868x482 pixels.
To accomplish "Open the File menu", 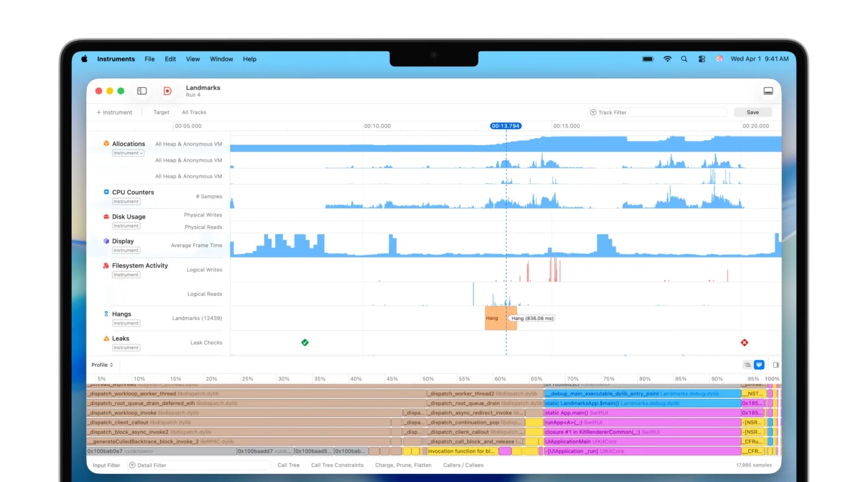I will 149,59.
